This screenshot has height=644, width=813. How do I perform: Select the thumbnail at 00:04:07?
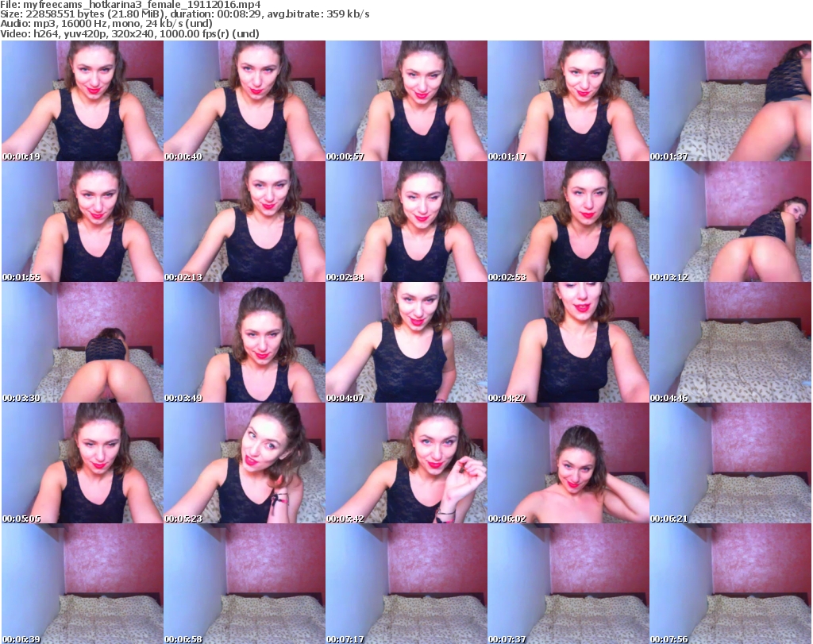click(406, 343)
